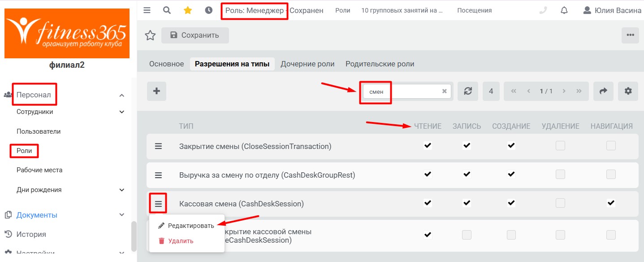644x262 pixels.
Task: Open Пользователи in the sidebar
Action: (x=39, y=131)
